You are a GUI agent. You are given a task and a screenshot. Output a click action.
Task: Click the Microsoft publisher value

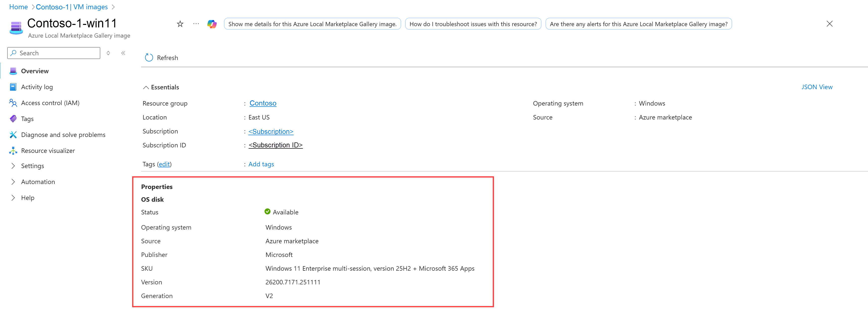click(279, 255)
